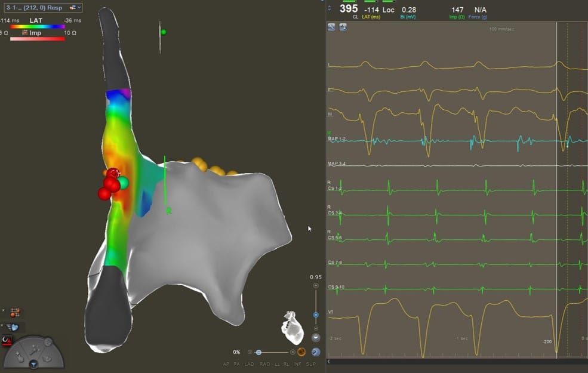Click the green sphere tag beside the red ablation points
The image size is (588, 373).
[122, 183]
